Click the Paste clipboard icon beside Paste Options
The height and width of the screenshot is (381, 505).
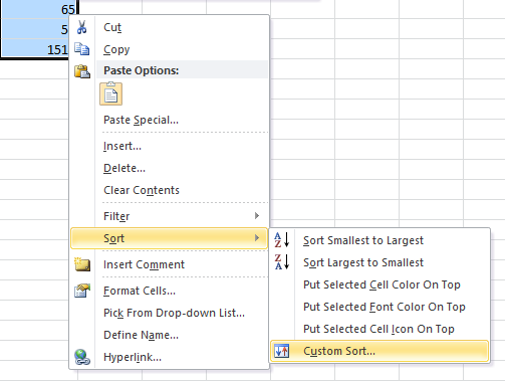(x=82, y=71)
